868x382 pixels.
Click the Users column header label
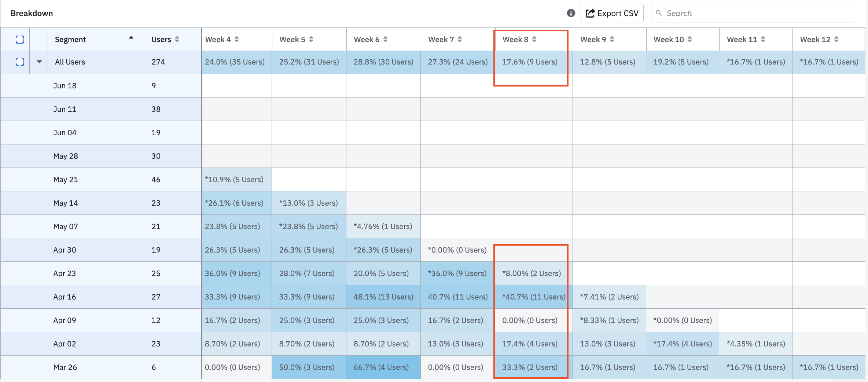(161, 40)
